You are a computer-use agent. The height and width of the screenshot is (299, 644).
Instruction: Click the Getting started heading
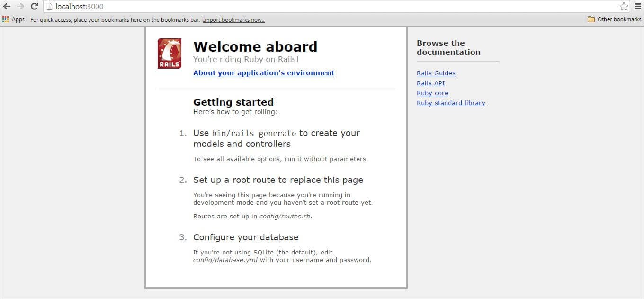[233, 102]
